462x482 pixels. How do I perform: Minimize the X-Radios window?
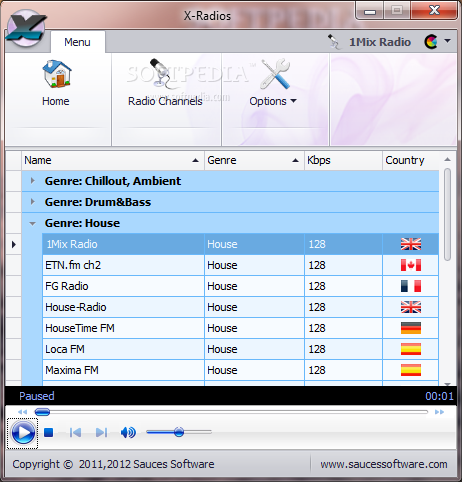coord(370,11)
